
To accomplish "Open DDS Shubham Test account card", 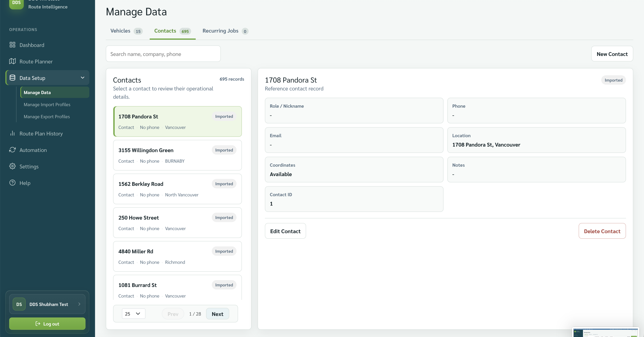I will click(x=47, y=304).
